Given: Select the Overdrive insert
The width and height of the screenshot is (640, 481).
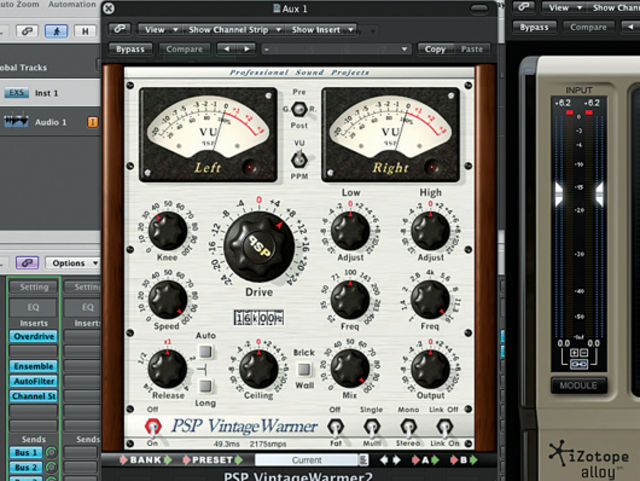Looking at the screenshot, I should click(33, 336).
